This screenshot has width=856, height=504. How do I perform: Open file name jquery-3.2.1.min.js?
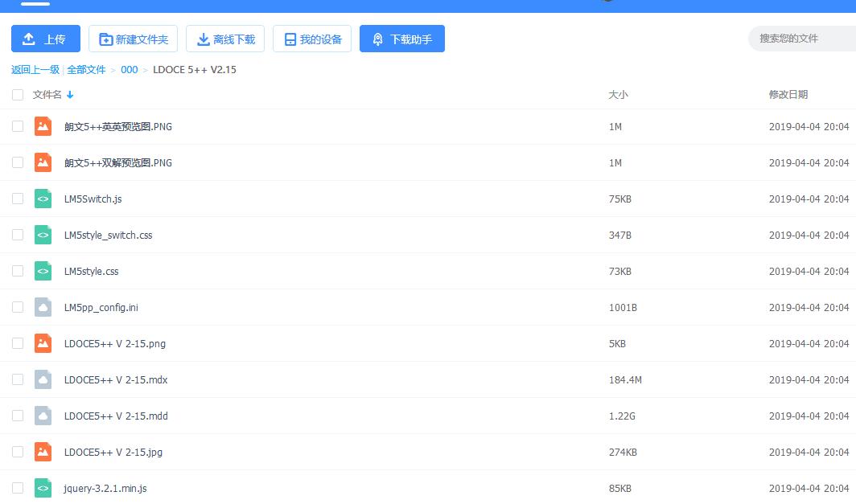(105, 488)
